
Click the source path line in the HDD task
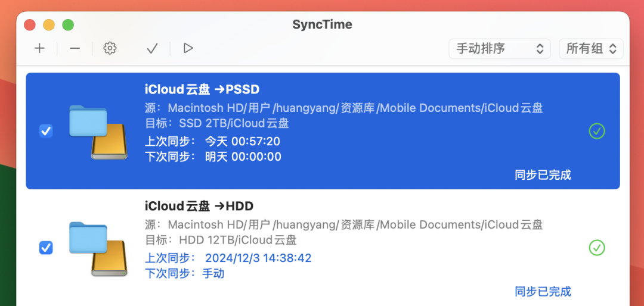point(344,225)
